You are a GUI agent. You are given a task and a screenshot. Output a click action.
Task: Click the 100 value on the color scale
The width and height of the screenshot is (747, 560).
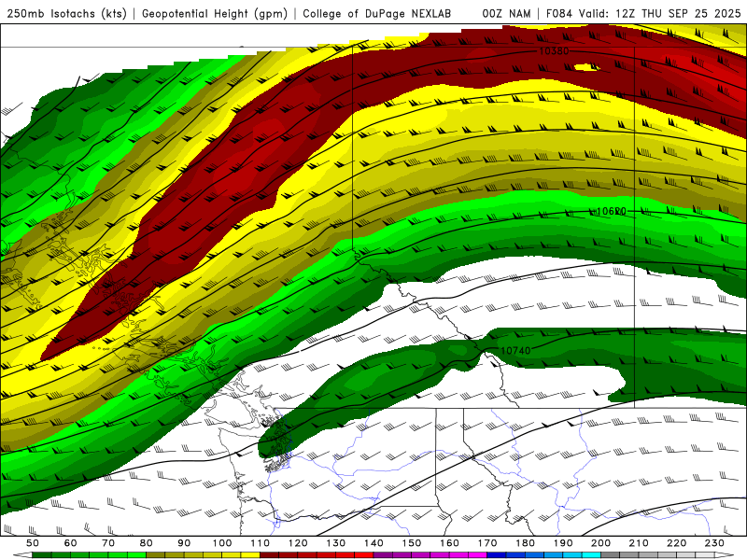[222, 543]
